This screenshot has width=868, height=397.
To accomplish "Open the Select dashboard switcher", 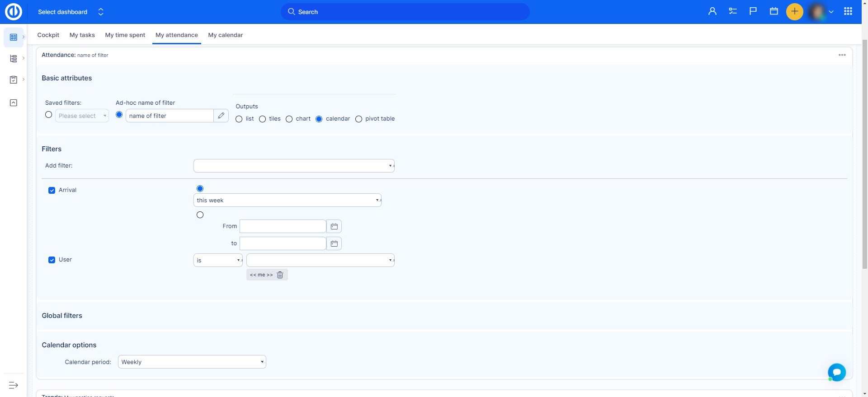I will click(x=71, y=12).
